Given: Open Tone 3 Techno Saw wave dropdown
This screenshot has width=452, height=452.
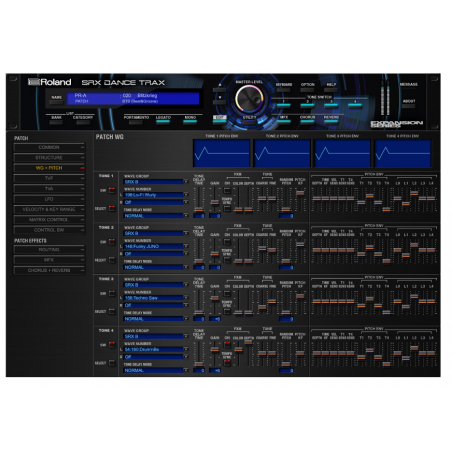Looking at the screenshot, I should coord(156,298).
